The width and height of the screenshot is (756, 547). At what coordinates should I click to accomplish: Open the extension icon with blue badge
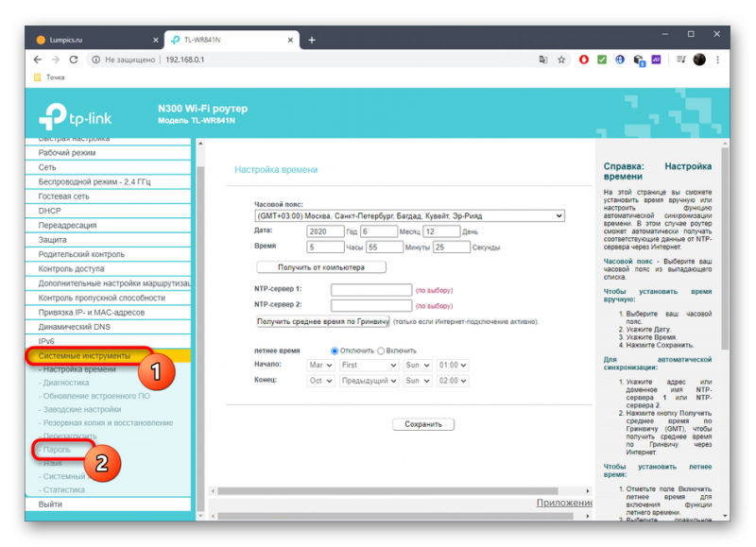(x=639, y=60)
